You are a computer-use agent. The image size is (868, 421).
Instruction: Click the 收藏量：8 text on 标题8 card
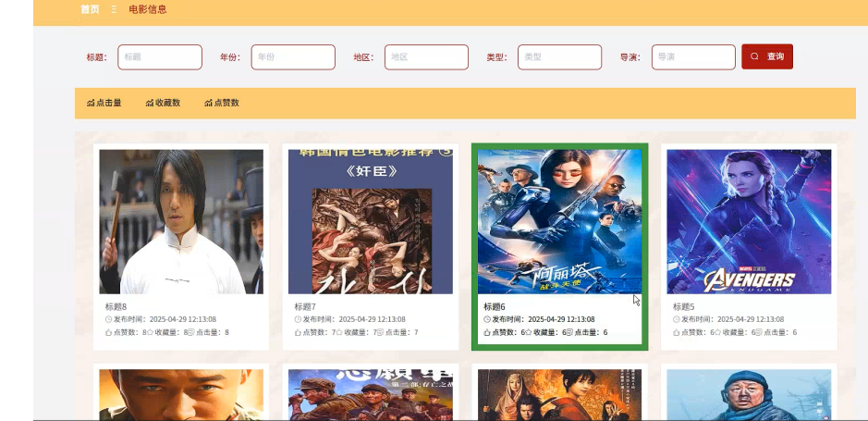tap(171, 333)
